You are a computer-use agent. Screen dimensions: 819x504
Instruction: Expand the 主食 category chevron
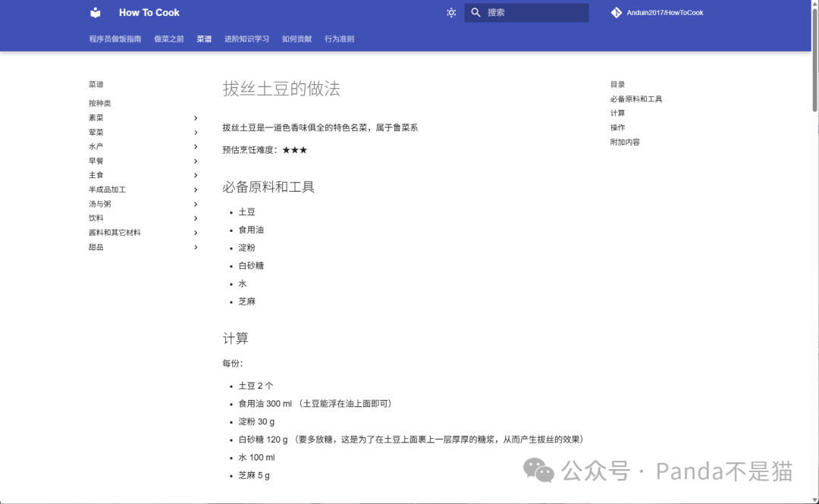196,175
